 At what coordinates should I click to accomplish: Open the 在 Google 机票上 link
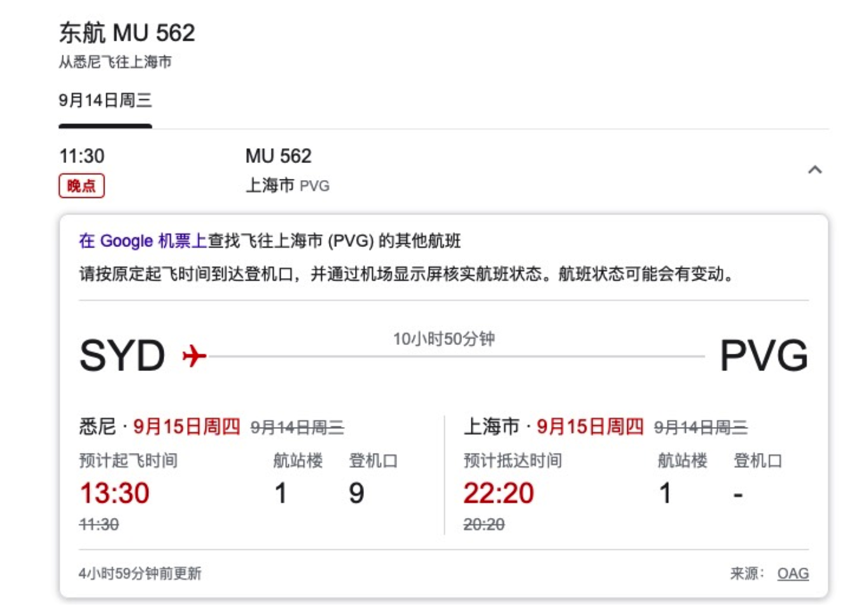143,241
